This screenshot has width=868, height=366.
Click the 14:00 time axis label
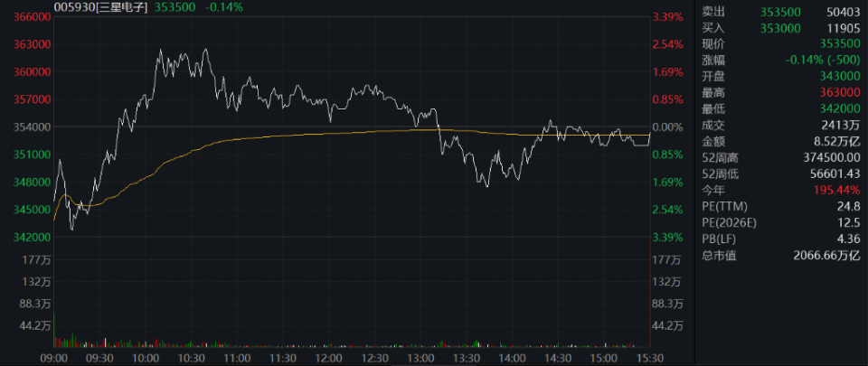pos(512,357)
